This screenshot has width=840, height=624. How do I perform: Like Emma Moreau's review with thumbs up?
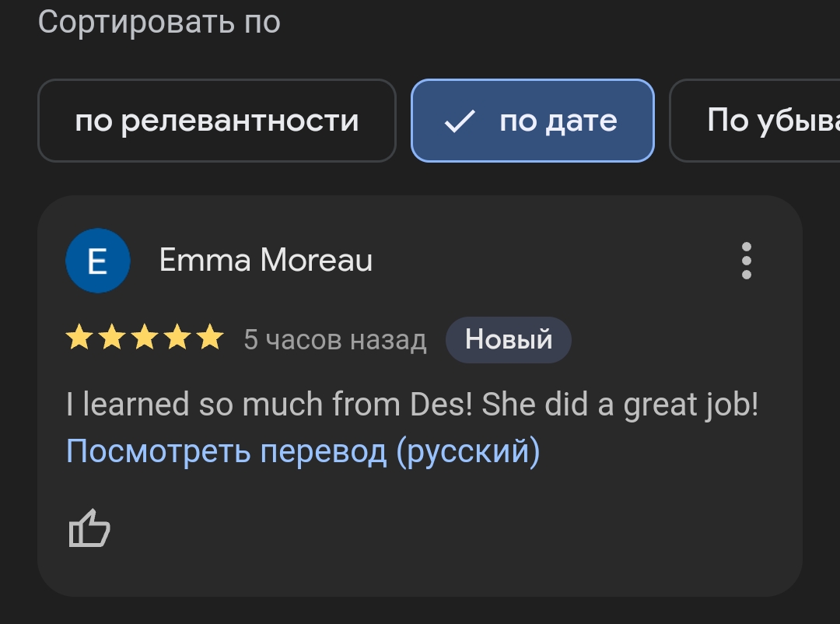click(89, 528)
